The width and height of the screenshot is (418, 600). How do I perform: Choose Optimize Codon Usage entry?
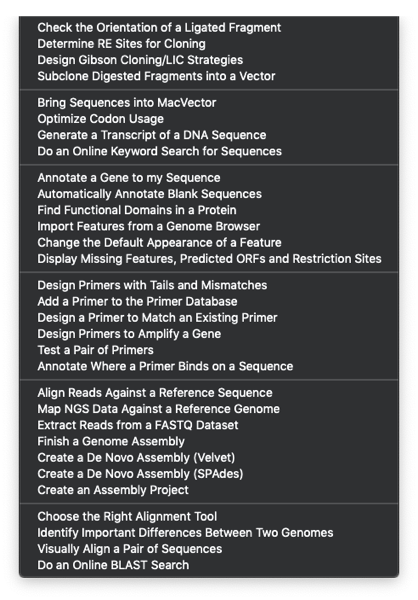click(x=209, y=119)
